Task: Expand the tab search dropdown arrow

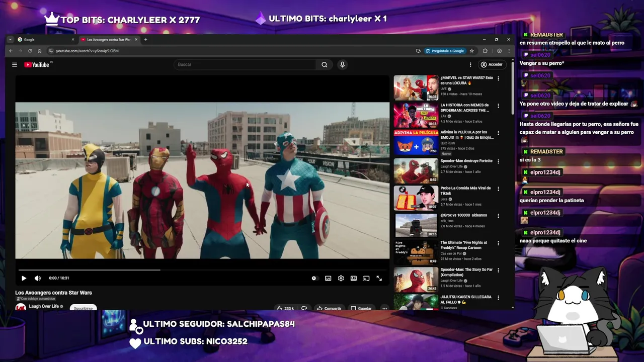Action: pos(10,40)
